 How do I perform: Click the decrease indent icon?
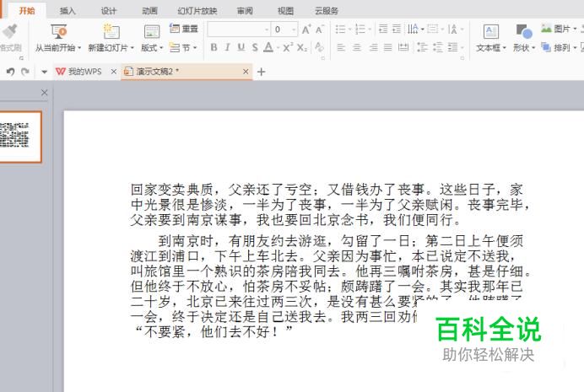tap(383, 29)
